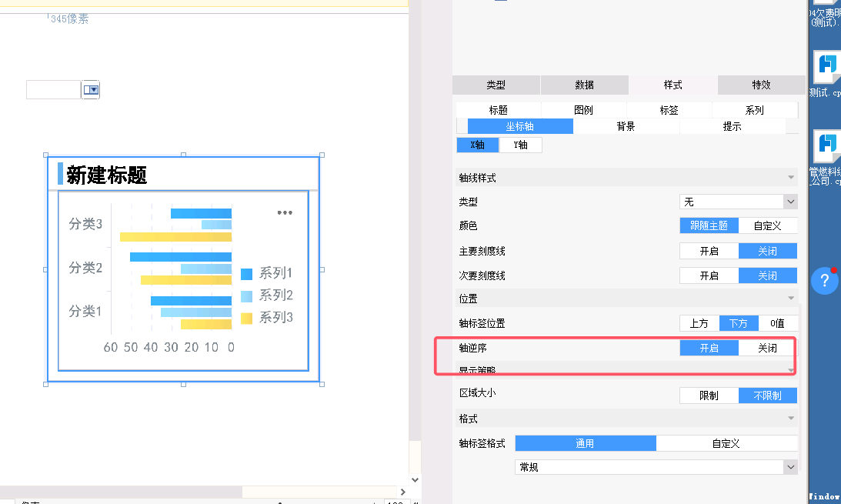The image size is (841, 504).
Task: Click the blue help question mark icon
Action: click(x=824, y=280)
